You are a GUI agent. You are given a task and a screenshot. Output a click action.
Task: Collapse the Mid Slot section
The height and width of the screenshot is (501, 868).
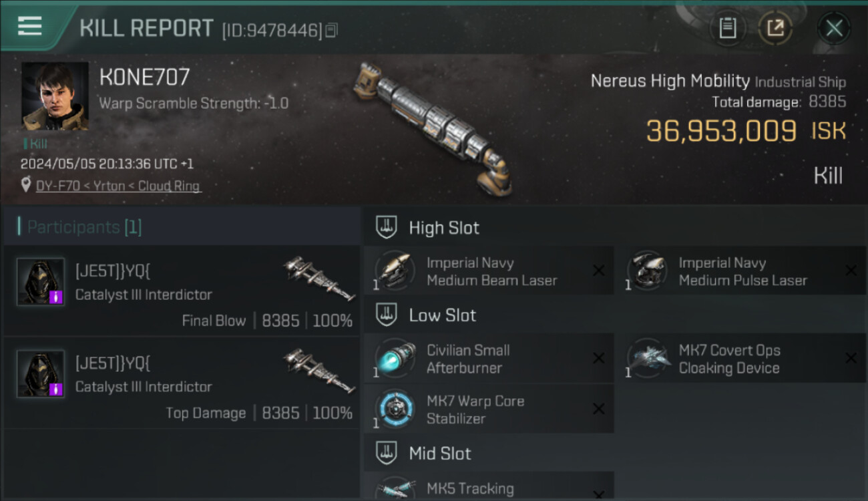click(x=386, y=453)
